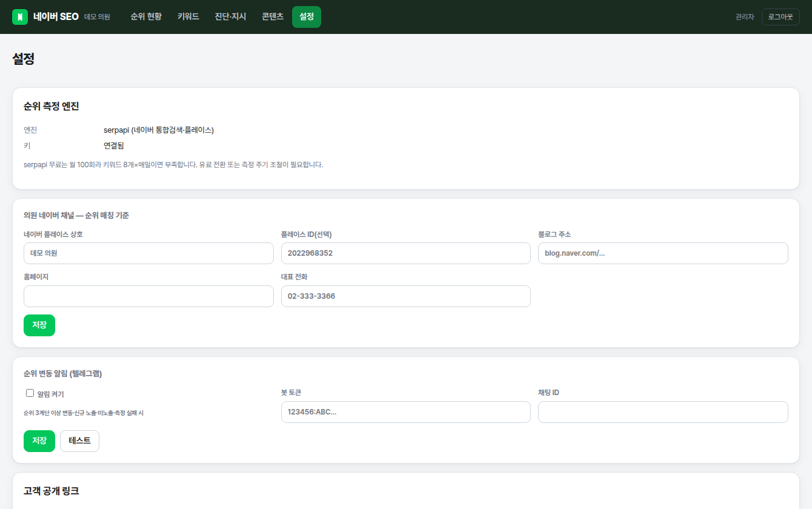
Task: Switch to the 키워드 tab
Action: pyautogui.click(x=188, y=17)
